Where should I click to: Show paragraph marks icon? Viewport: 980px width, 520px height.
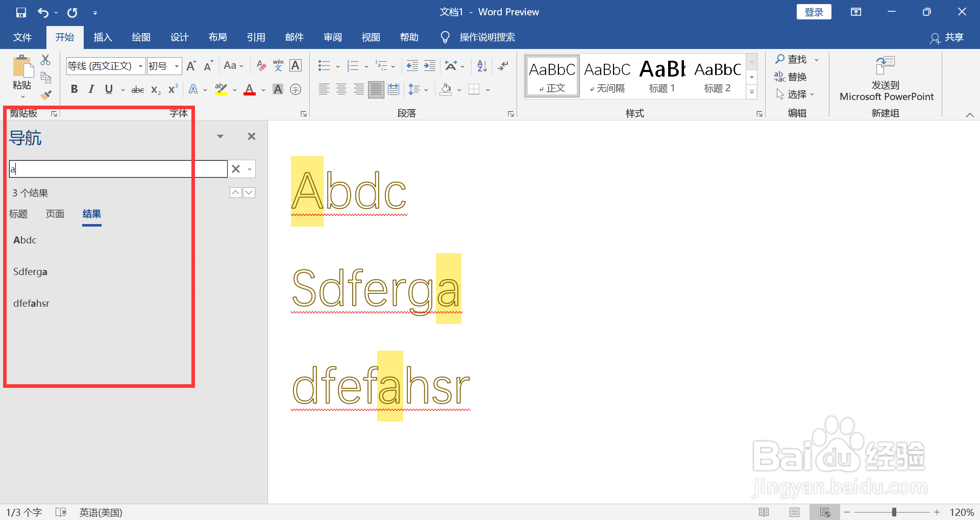[503, 66]
